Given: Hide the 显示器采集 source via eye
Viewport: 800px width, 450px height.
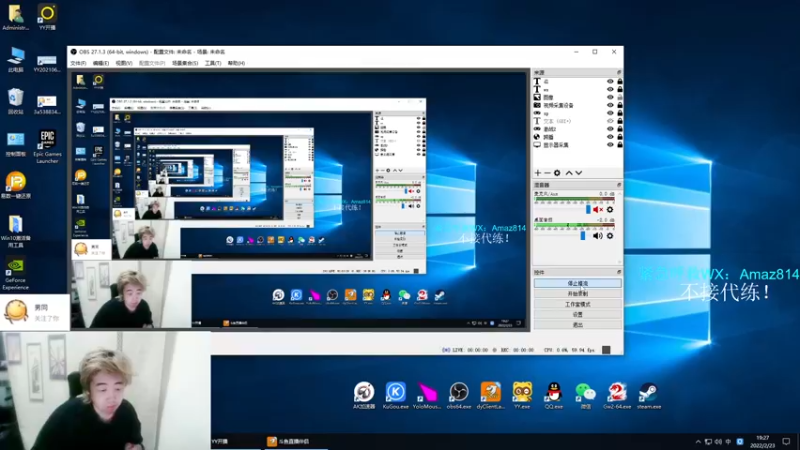Looking at the screenshot, I should [610, 145].
